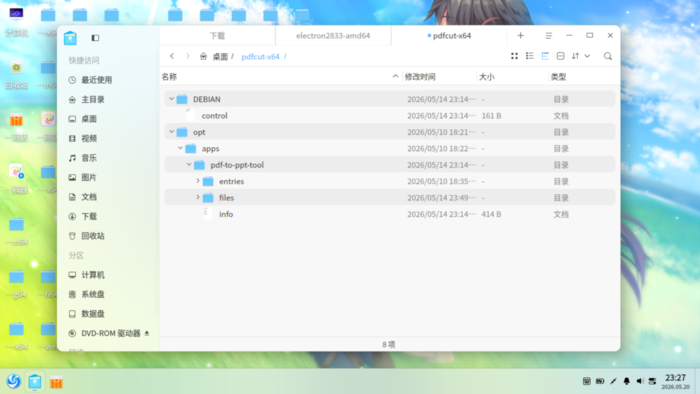Click pdfcut-x64 in the breadcrumb path

[x=260, y=57]
